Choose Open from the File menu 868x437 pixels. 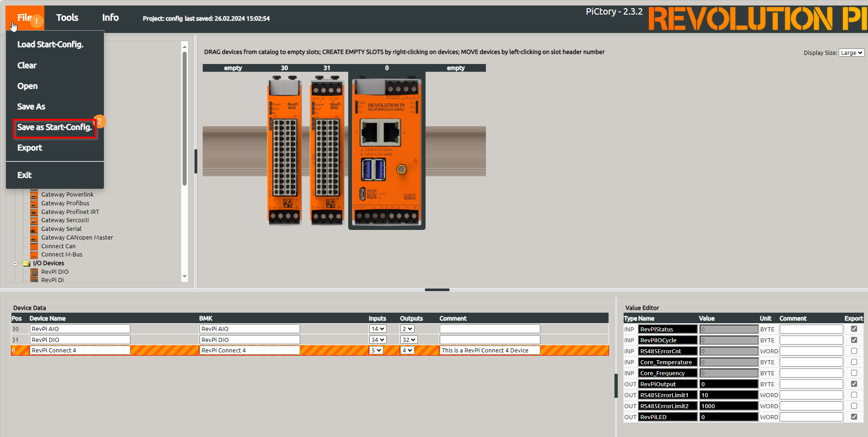[x=27, y=86]
